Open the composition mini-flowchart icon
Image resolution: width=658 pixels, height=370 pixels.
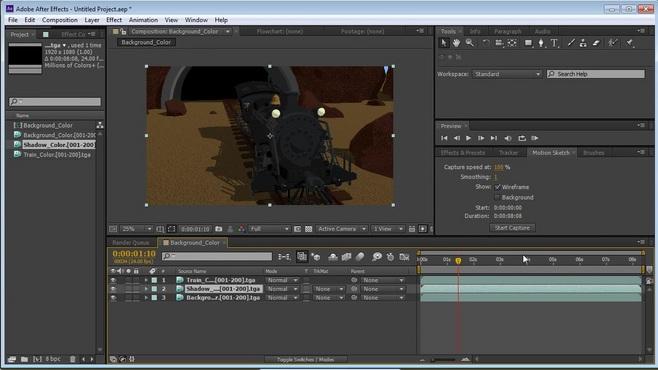point(284,257)
